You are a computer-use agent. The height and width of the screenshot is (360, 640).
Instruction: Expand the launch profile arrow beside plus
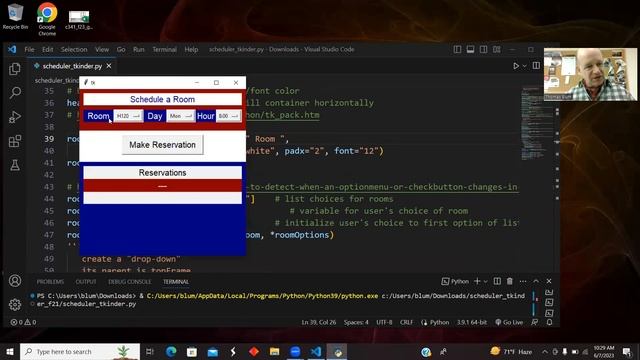pos(485,281)
